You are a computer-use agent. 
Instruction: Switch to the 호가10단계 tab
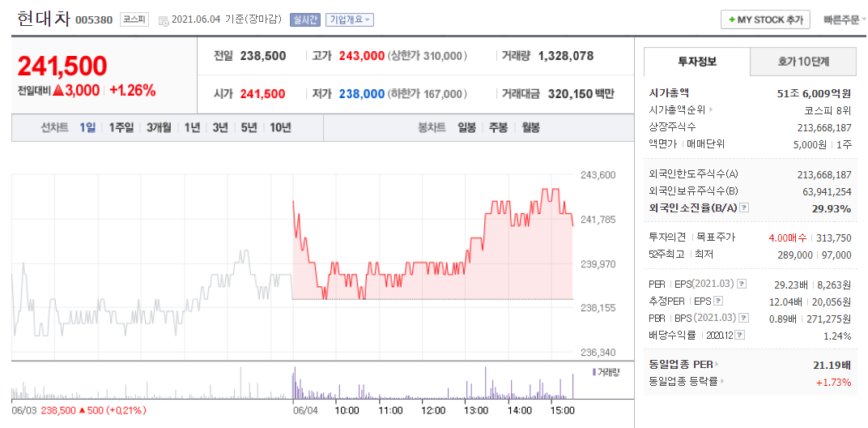tap(803, 62)
